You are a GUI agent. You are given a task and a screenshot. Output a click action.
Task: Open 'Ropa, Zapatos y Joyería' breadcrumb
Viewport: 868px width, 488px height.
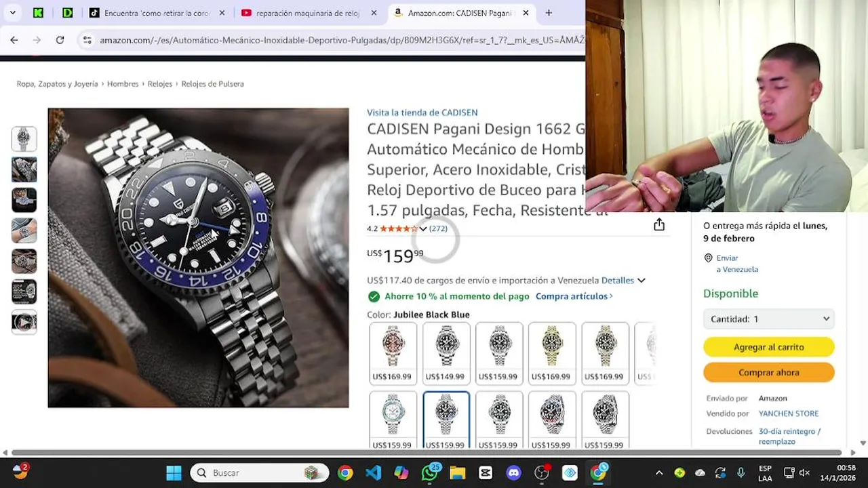pyautogui.click(x=58, y=84)
